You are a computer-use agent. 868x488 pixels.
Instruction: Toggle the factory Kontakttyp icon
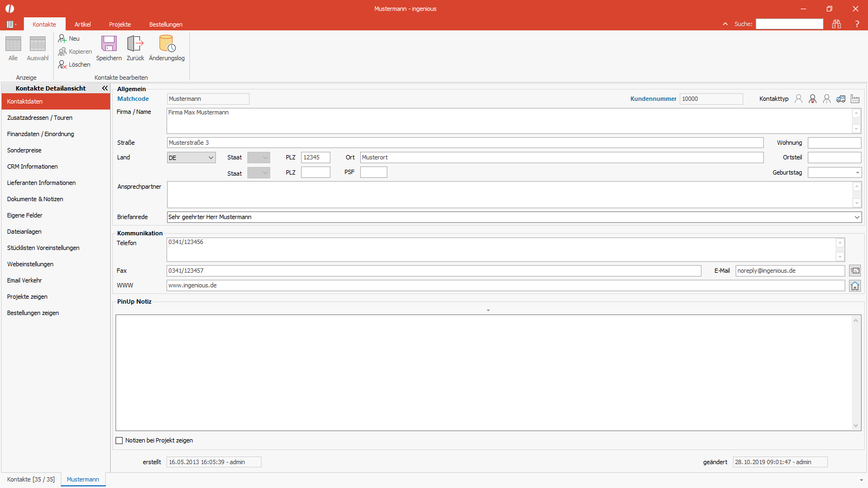(855, 99)
